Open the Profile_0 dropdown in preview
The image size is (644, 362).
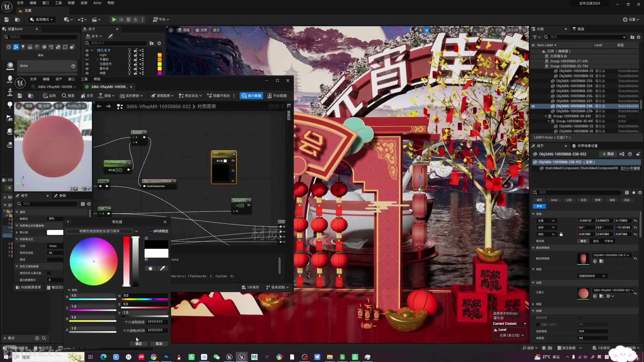(x=76, y=106)
